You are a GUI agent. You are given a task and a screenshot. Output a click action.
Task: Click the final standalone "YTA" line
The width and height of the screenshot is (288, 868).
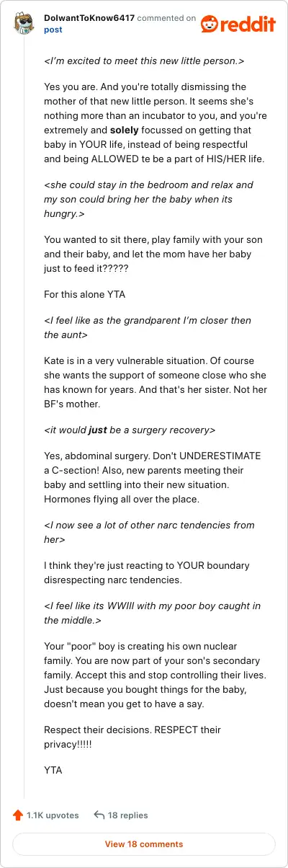point(53,770)
